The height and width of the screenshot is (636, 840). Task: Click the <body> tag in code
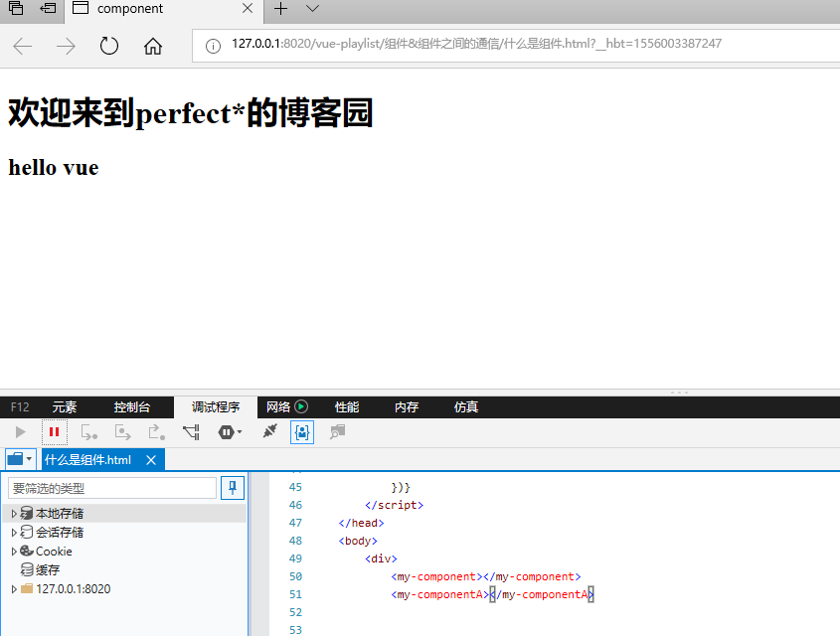358,541
